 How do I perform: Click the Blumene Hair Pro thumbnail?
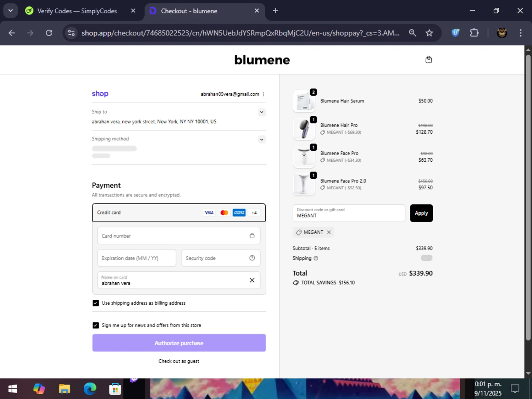click(x=304, y=129)
